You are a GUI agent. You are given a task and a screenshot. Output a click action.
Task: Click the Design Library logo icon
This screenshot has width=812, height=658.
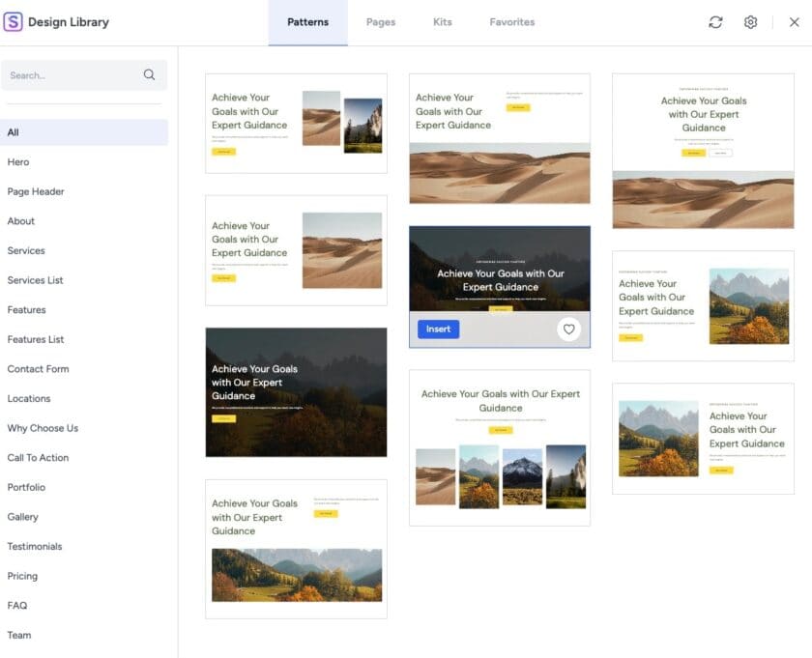[13, 21]
